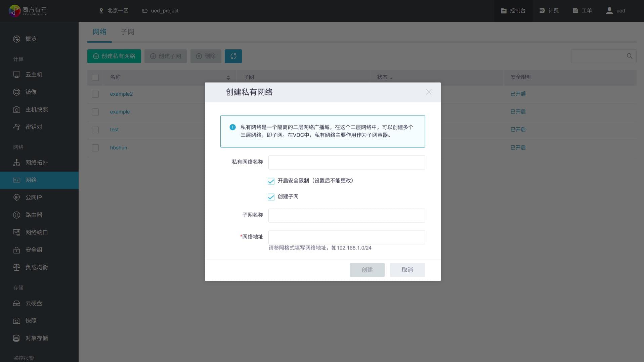The width and height of the screenshot is (644, 362).
Task: Open the example2 network link
Action: coord(121,94)
